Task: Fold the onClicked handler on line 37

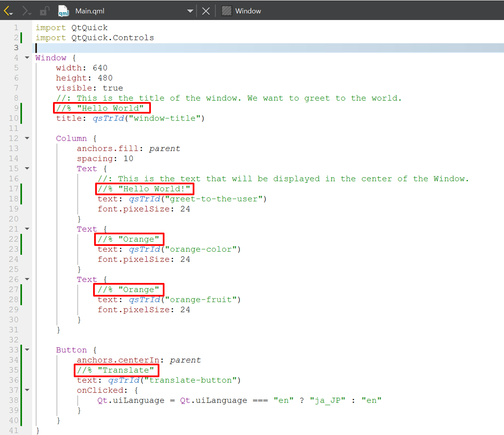Action: [27, 390]
